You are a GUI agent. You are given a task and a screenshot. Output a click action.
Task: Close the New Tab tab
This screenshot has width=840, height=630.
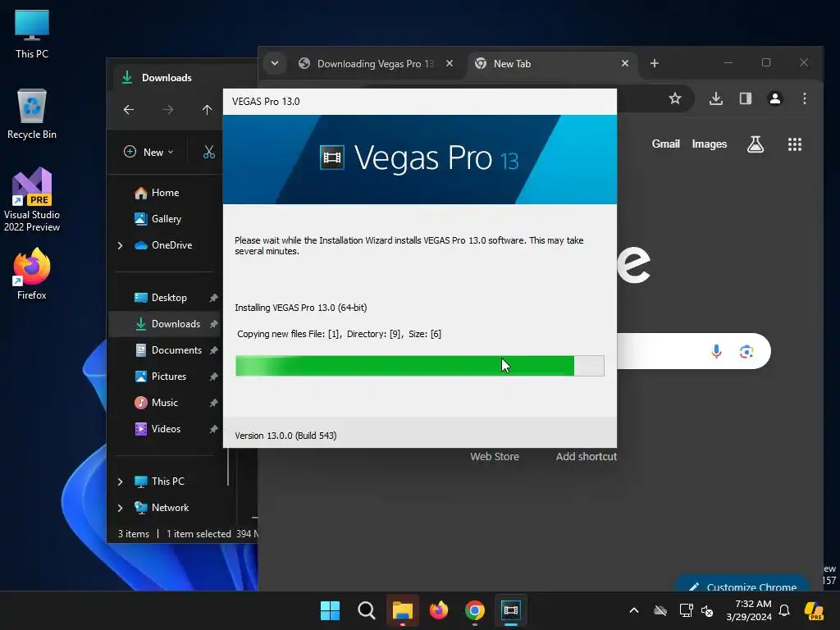624,63
